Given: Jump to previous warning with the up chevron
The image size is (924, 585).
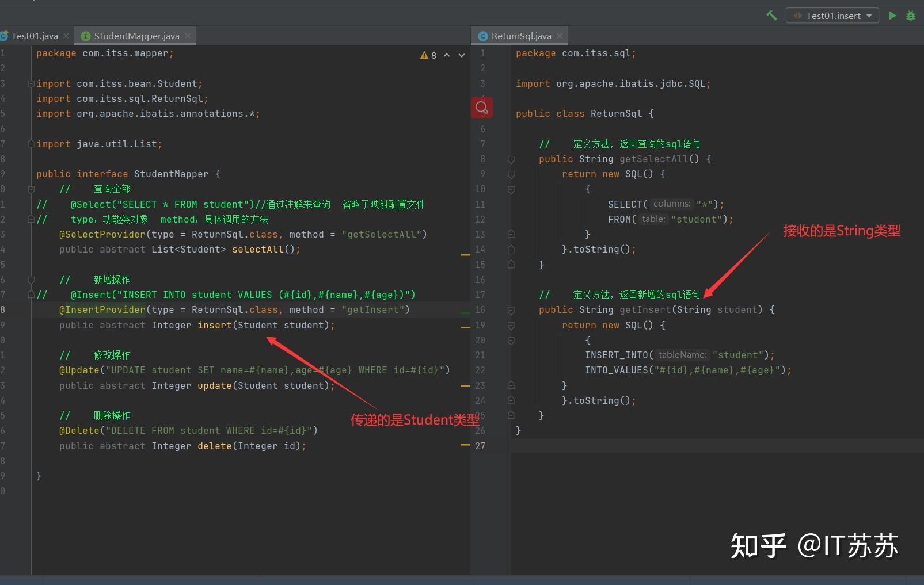Looking at the screenshot, I should coord(447,55).
